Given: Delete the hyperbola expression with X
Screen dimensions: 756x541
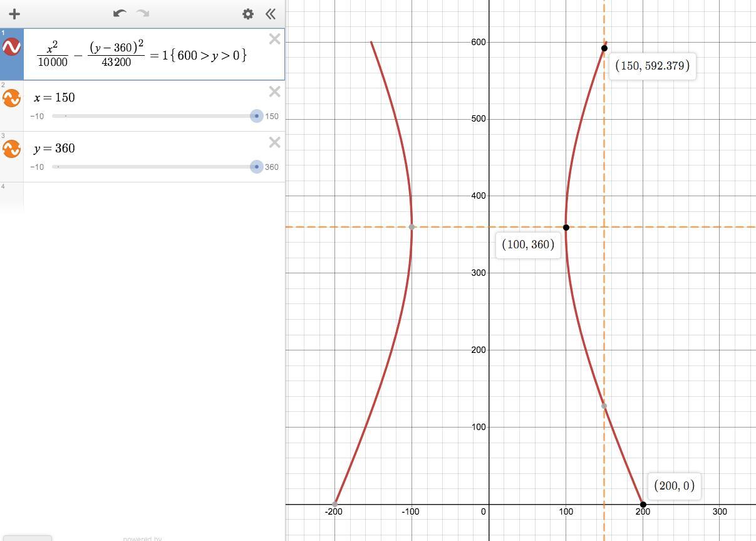Looking at the screenshot, I should coord(274,39).
